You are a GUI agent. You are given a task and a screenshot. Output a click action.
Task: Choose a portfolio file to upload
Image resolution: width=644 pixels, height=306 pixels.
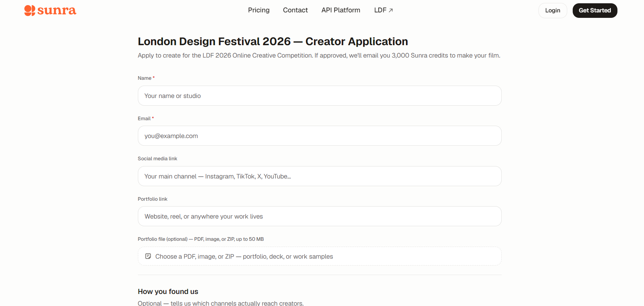tap(319, 256)
